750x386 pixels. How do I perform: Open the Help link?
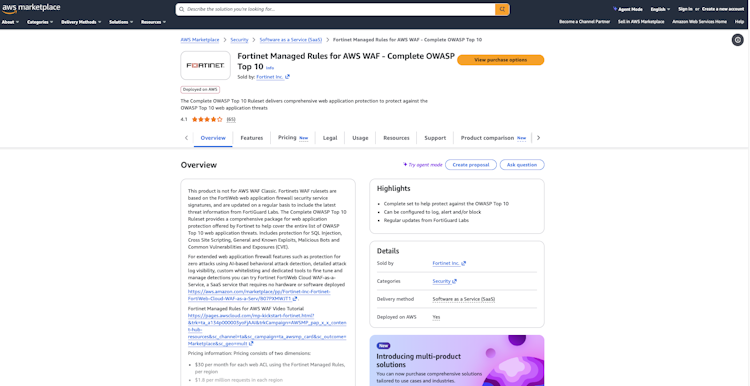pos(739,22)
